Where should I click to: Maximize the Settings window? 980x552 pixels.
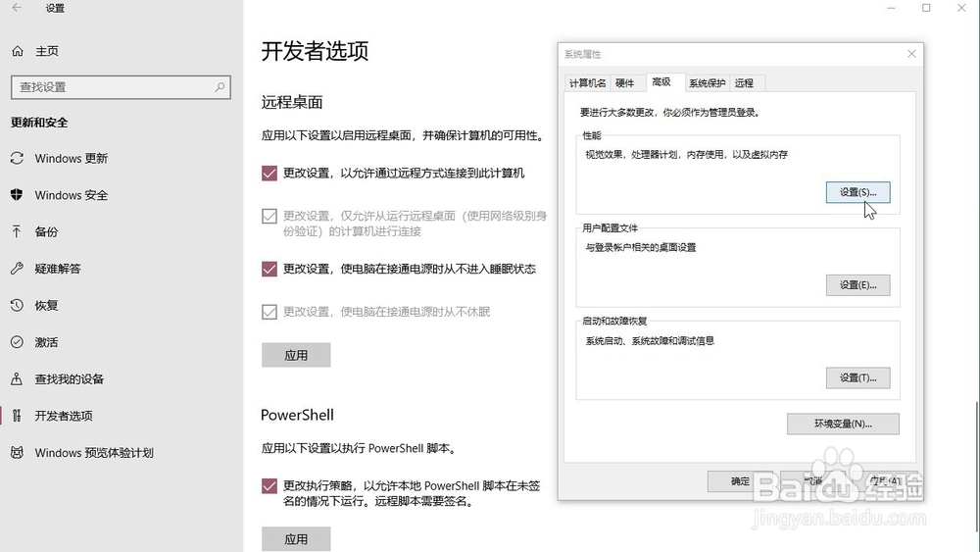tap(926, 8)
